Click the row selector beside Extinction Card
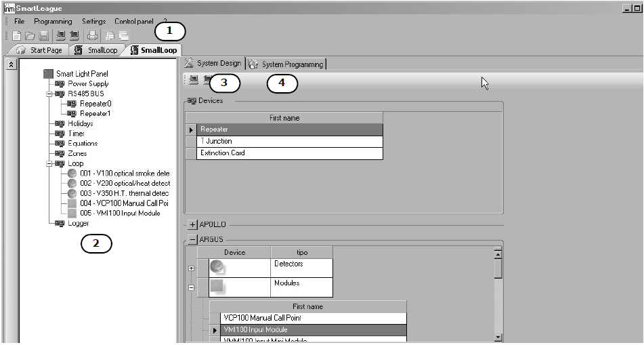Viewport: 644px width, 345px height. [191, 153]
